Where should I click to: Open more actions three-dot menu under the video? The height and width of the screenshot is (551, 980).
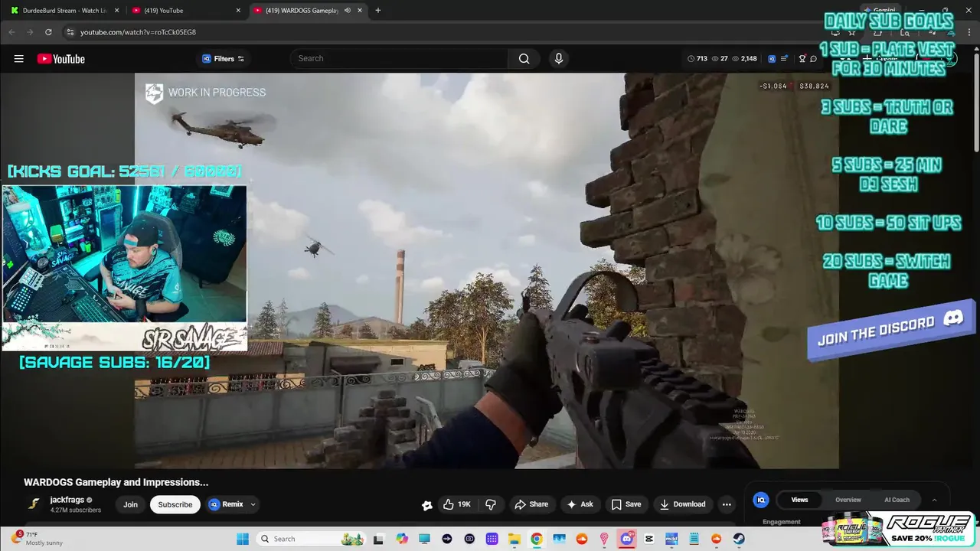coord(727,504)
